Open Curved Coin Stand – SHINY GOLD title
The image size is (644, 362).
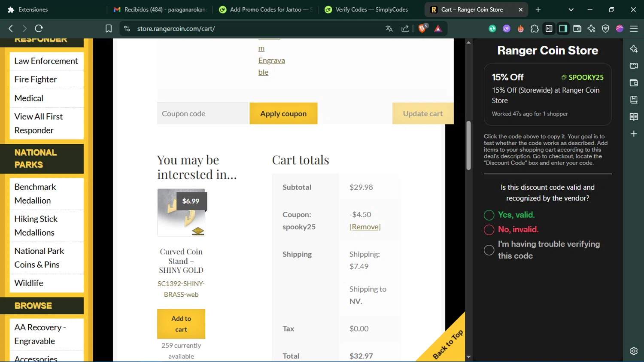[x=181, y=261]
